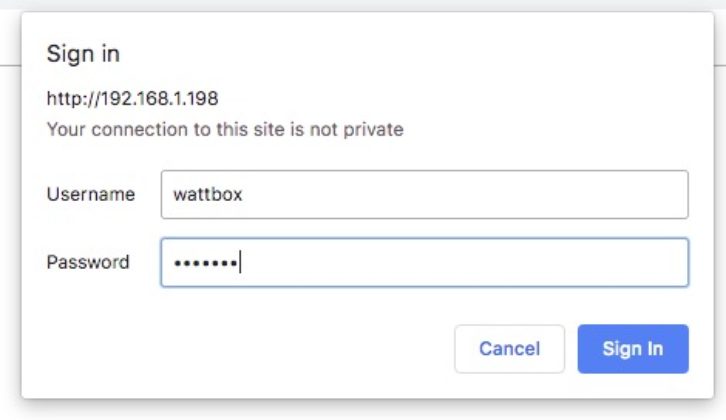Click the 'Sign in' dialog heading
This screenshot has width=726, height=420.
(x=83, y=54)
